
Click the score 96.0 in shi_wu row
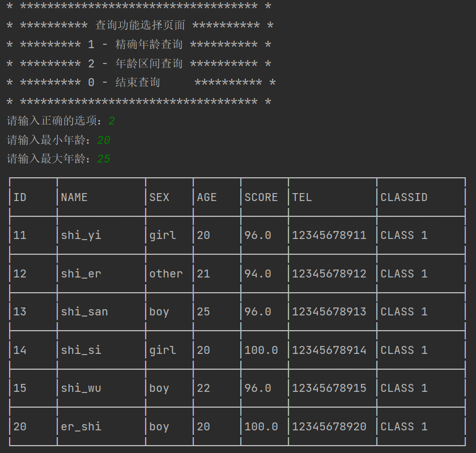[258, 388]
